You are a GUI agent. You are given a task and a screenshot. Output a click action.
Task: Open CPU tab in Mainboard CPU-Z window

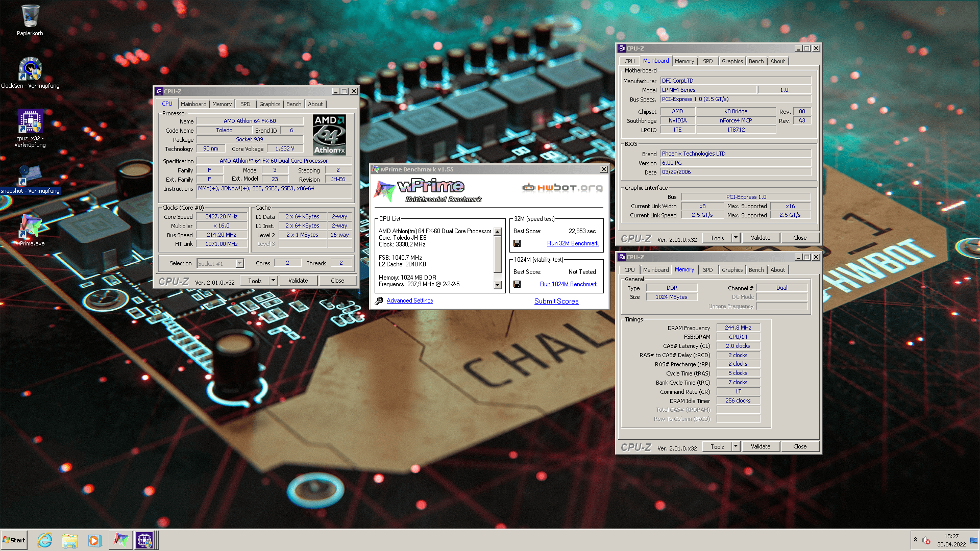click(x=629, y=61)
